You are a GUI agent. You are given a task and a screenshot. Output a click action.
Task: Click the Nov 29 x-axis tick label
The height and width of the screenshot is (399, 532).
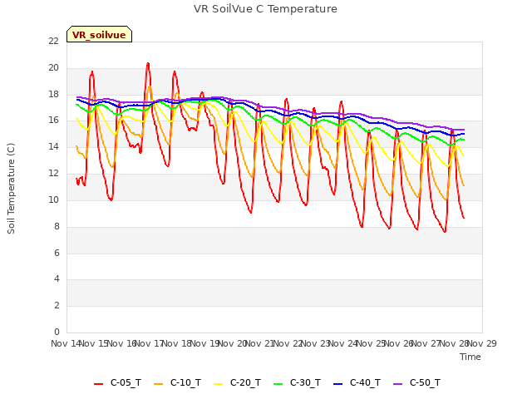(x=482, y=343)
